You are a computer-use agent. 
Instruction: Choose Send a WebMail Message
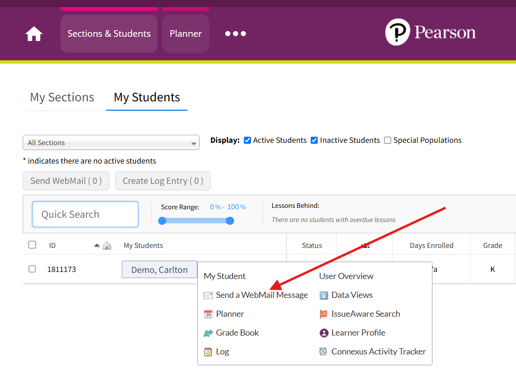click(262, 295)
